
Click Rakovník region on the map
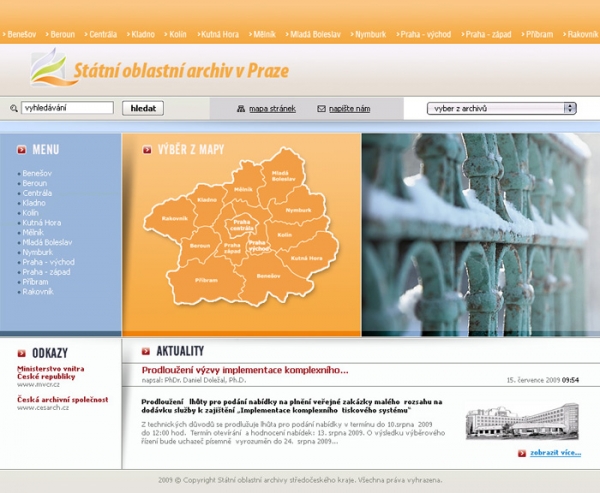tap(174, 219)
